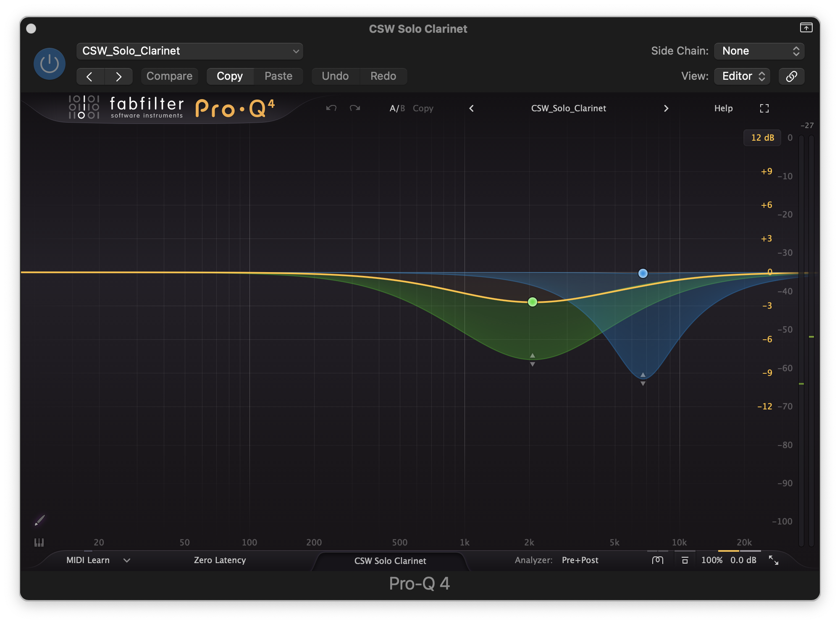Select the green EQ band node
The width and height of the screenshot is (840, 624).
click(x=532, y=302)
